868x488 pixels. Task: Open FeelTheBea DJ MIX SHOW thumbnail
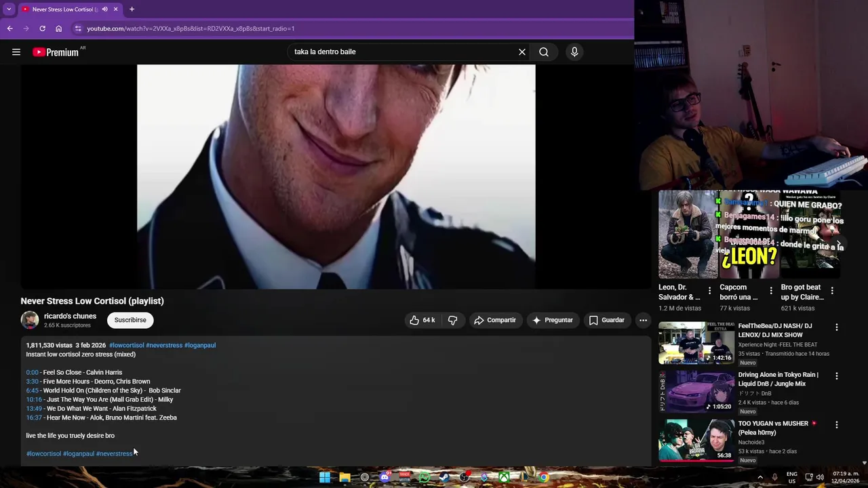tap(696, 343)
